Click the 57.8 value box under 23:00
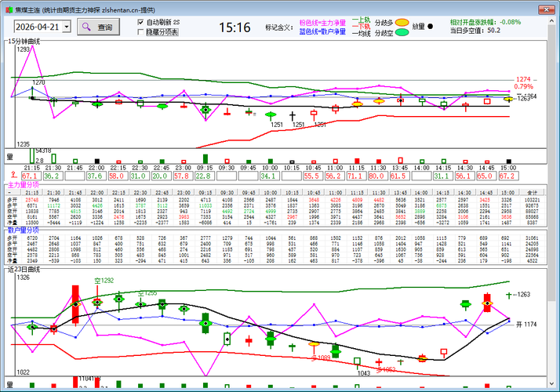Viewport: 560px width, 392px height. 183,176
